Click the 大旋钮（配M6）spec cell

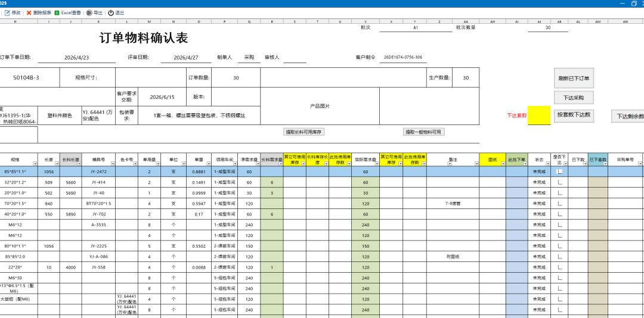tap(18, 299)
